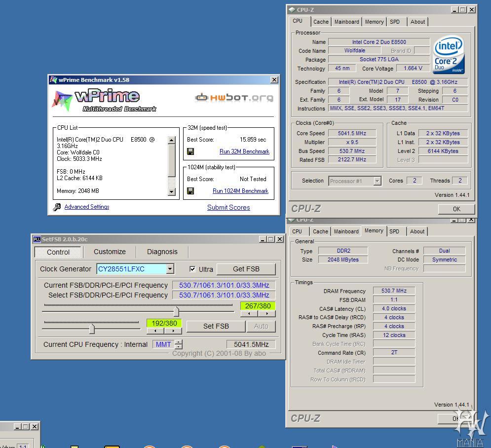Open Advanced Settings link in wPrime
The width and height of the screenshot is (491, 448).
click(x=87, y=207)
